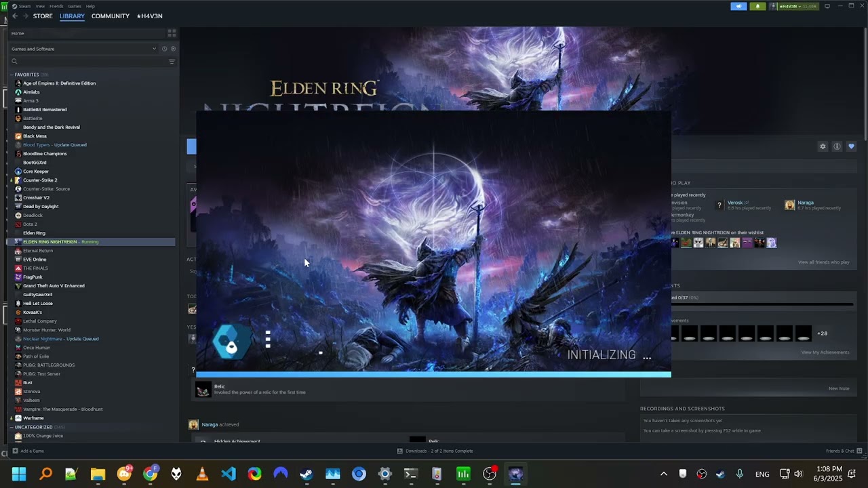The image size is (868, 488).
Task: Open the Help menu
Action: (90, 6)
